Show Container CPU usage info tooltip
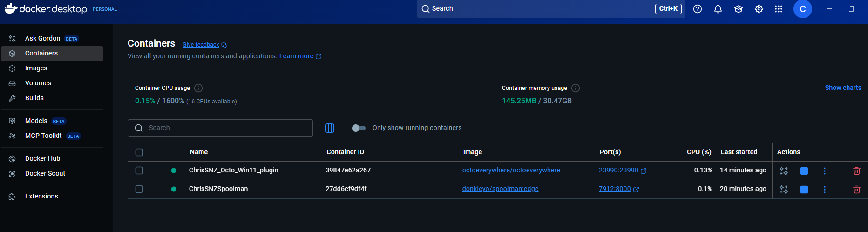Viewport: 868px width, 232px height. (x=198, y=88)
